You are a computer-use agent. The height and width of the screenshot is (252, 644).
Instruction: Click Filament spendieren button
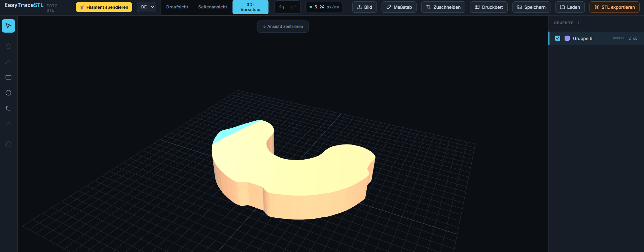click(104, 7)
